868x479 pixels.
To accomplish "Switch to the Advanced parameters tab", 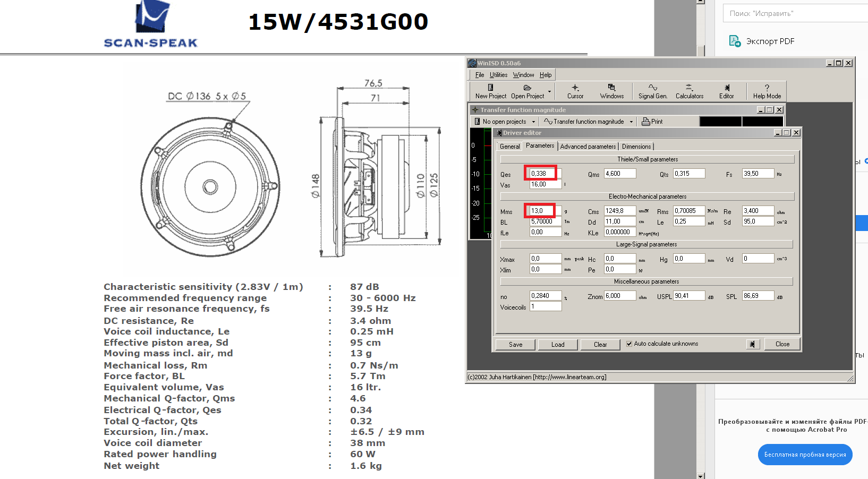I will pos(588,147).
